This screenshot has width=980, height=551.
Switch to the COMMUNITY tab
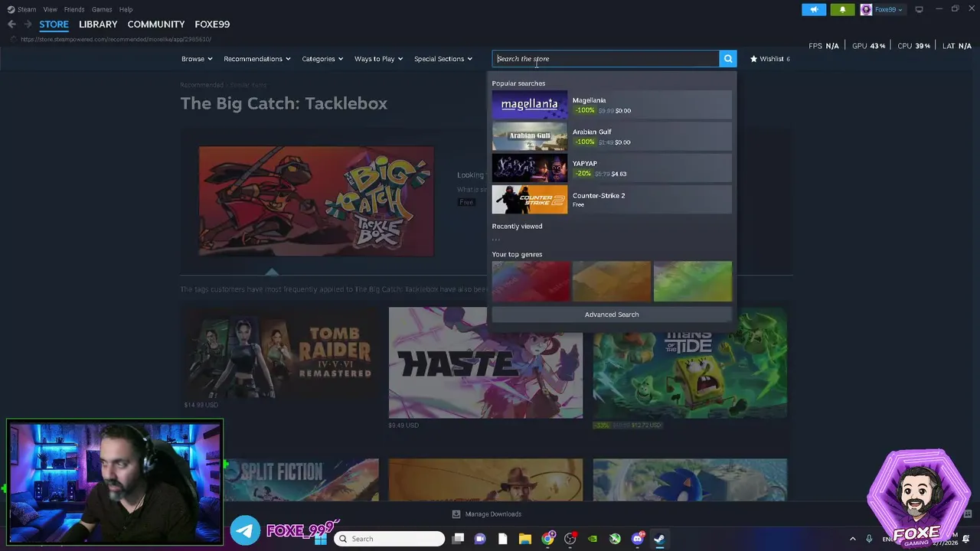point(156,24)
